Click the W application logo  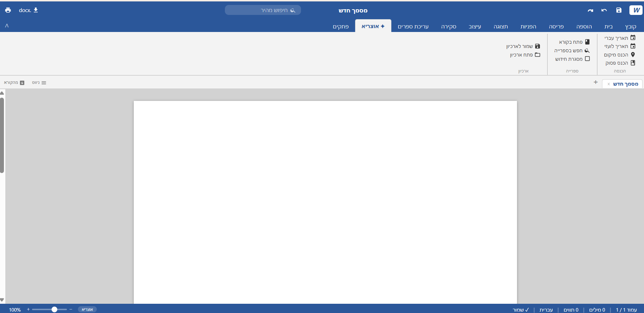pos(636,10)
